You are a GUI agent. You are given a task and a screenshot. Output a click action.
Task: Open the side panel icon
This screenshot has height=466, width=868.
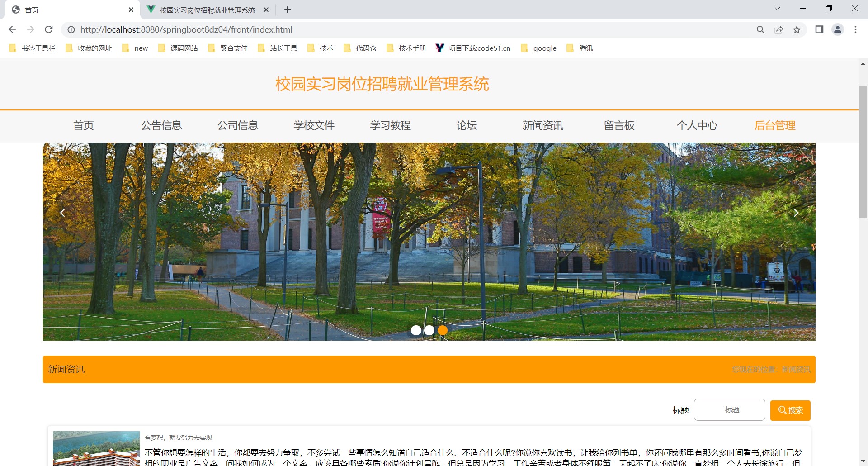pos(819,29)
